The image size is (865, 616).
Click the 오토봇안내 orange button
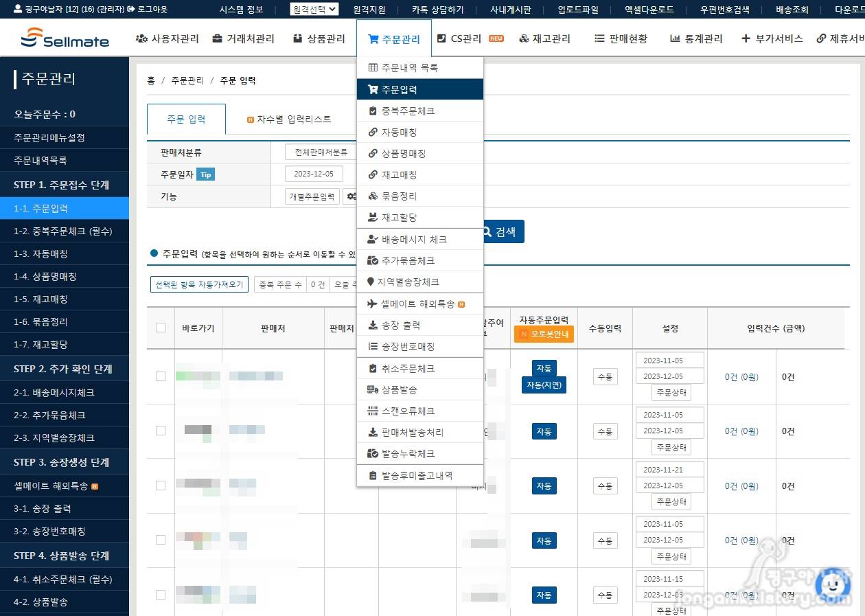(544, 334)
